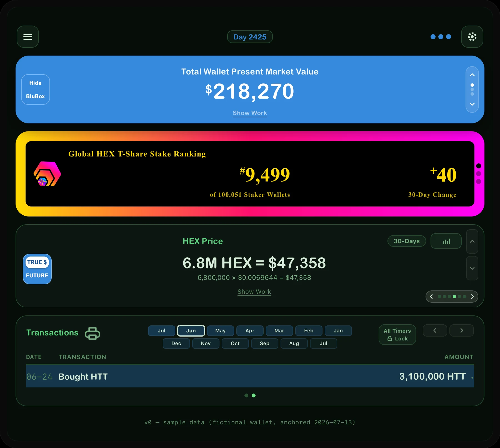The width and height of the screenshot is (500, 448).
Task: Select the Apr month tab
Action: (x=250, y=331)
